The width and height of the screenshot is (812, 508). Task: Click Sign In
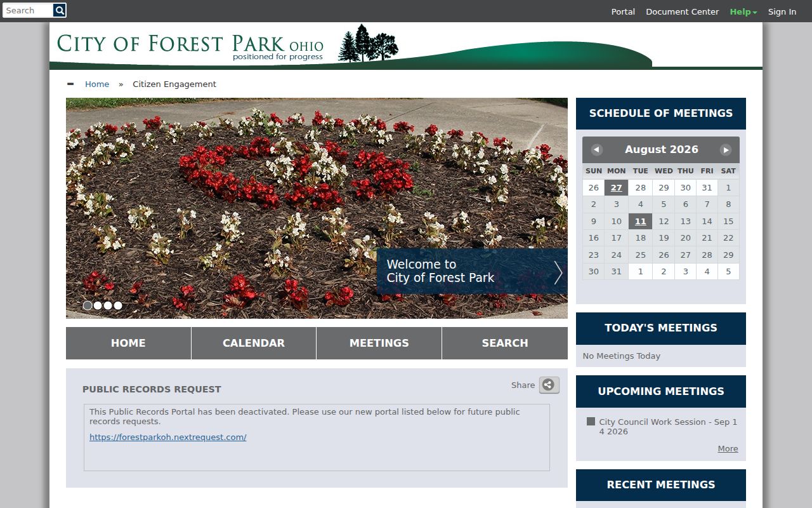click(x=782, y=11)
